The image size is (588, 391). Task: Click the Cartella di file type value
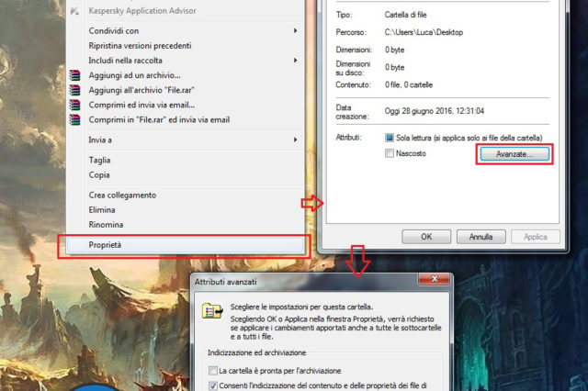(x=405, y=15)
